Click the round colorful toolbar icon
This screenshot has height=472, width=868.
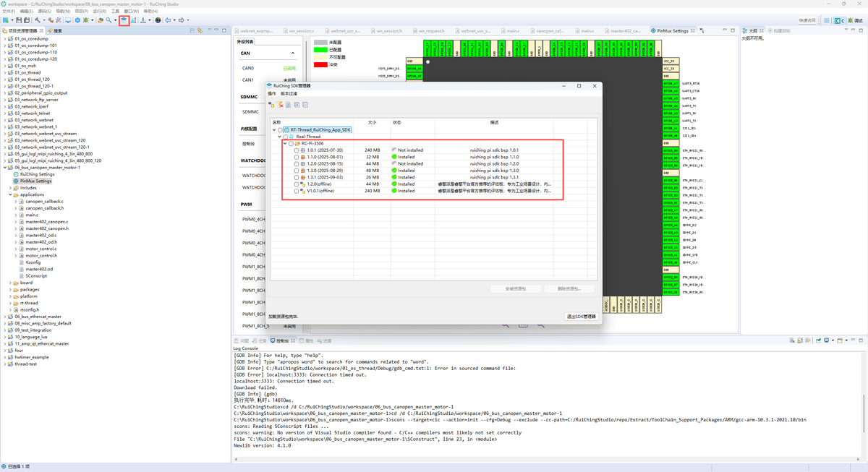(158, 20)
